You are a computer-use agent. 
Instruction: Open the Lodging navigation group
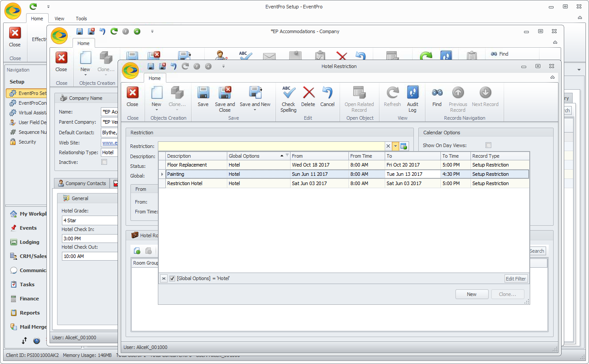29,242
